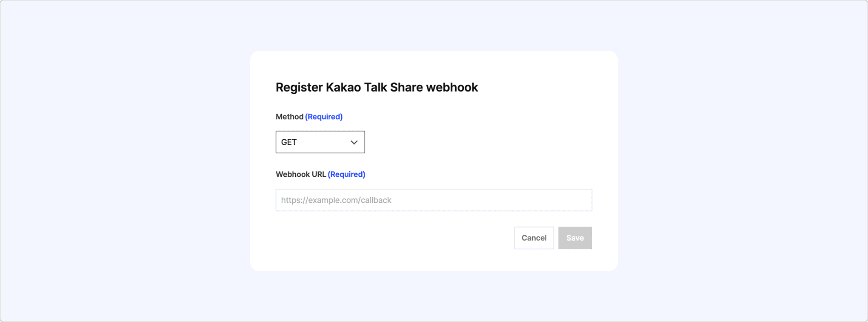Click the Register Kakao Talk Share webhook heading
Viewport: 868px width, 322px height.
[377, 87]
